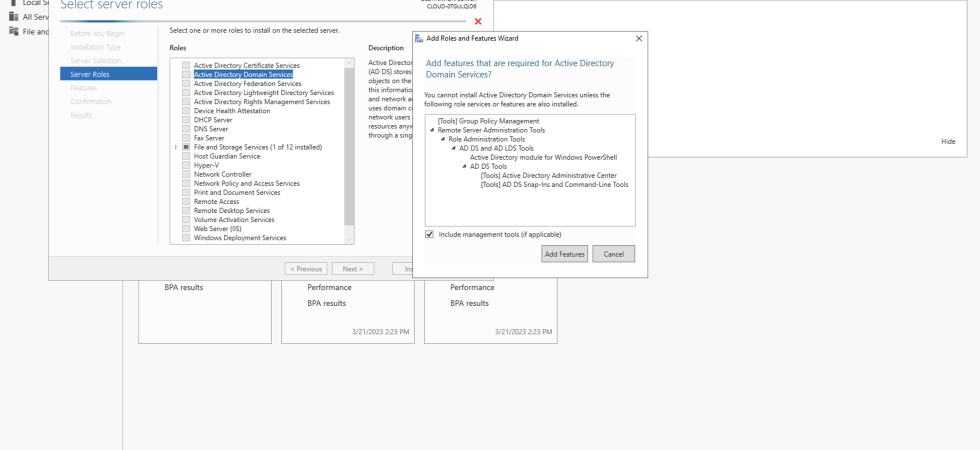Viewport: 980px width, 450px height.
Task: Click the File and Storage Services sidebar icon
Action: pos(13,31)
